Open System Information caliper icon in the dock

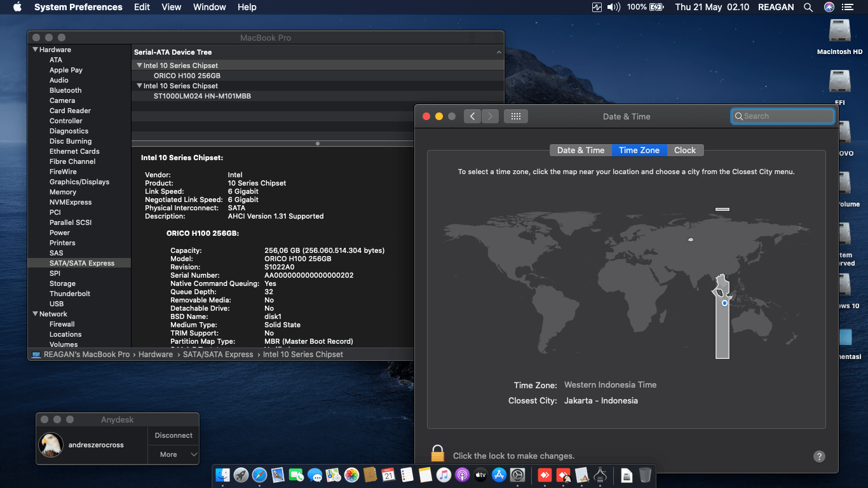(x=600, y=475)
